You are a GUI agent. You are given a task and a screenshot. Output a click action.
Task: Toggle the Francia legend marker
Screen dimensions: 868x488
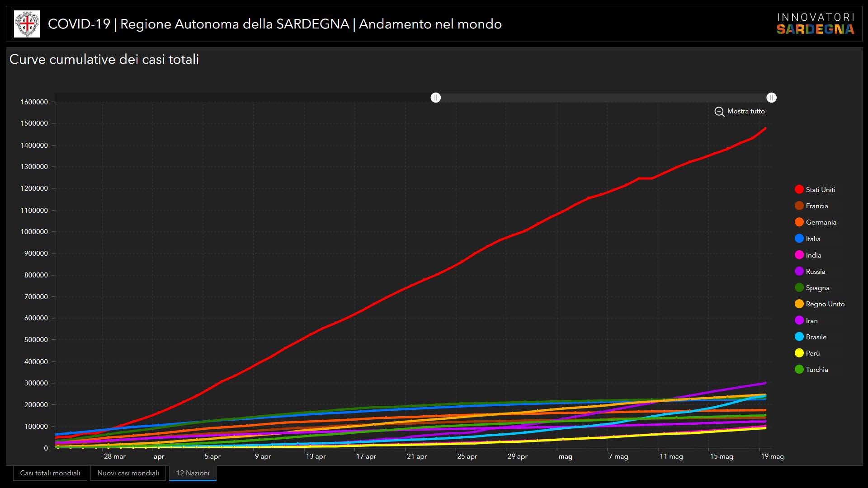coord(799,206)
